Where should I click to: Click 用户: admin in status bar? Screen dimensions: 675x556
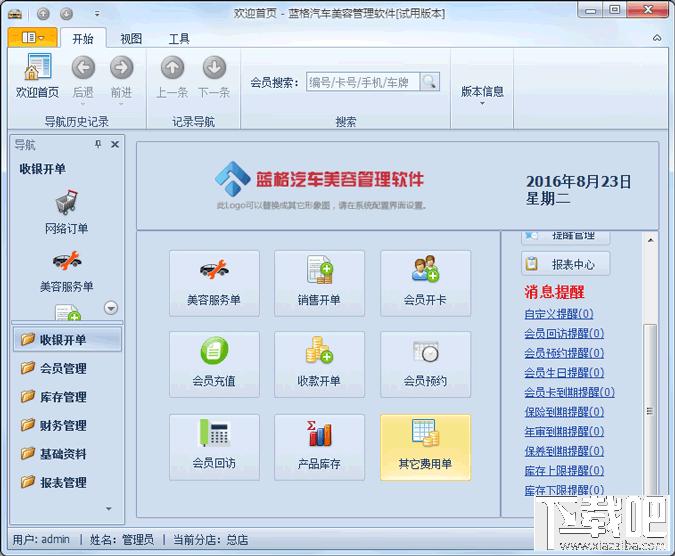click(x=41, y=539)
